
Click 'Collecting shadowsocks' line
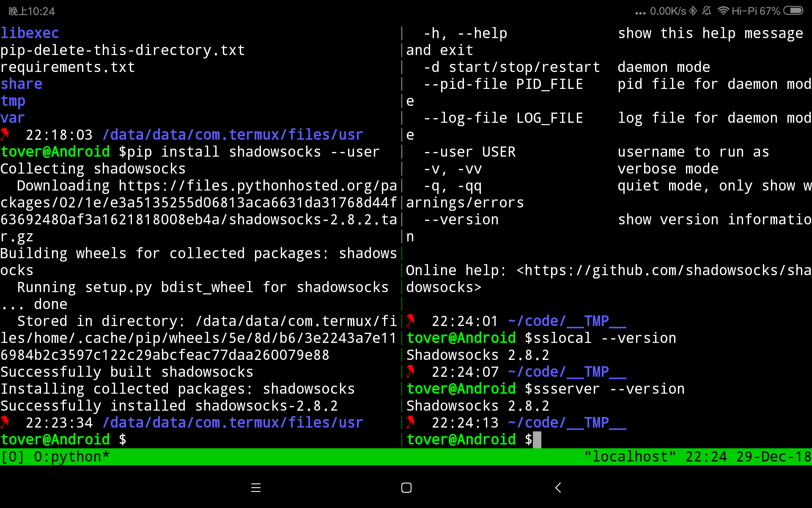click(93, 168)
